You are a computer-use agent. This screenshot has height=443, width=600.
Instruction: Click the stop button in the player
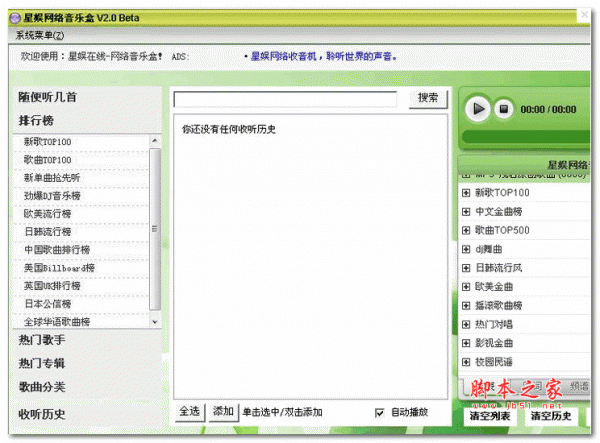[x=504, y=109]
